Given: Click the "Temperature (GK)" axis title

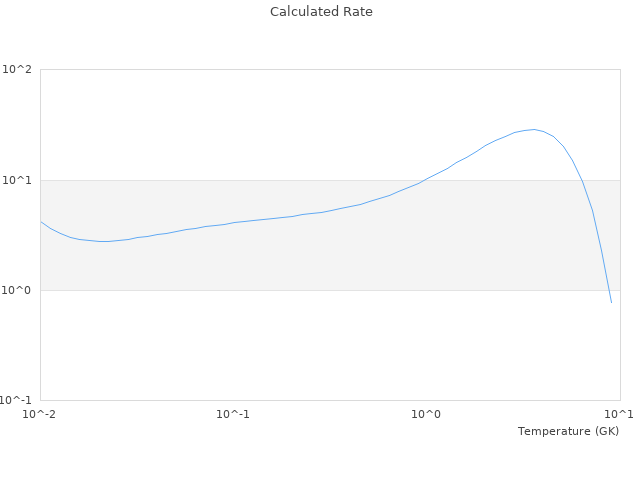Looking at the screenshot, I should pos(568,431).
